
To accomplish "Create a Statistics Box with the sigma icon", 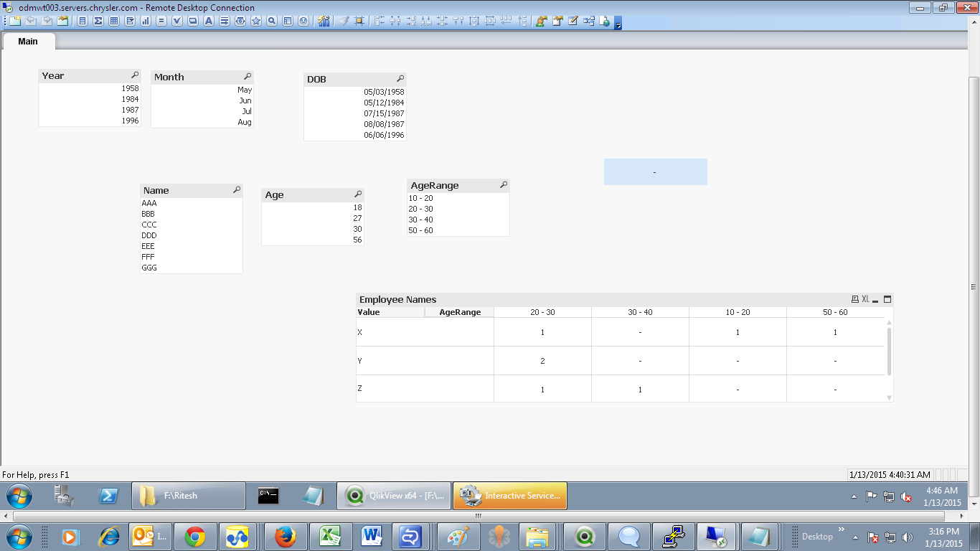I will [98, 22].
